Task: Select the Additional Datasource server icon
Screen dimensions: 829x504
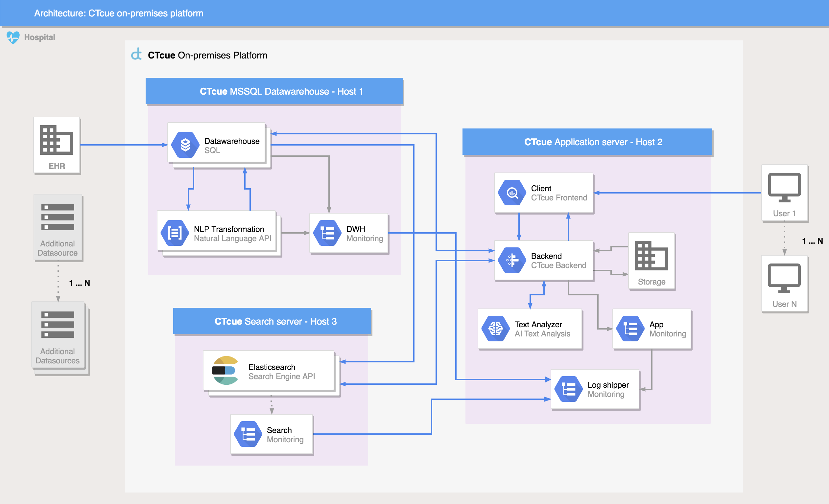Action: [58, 217]
